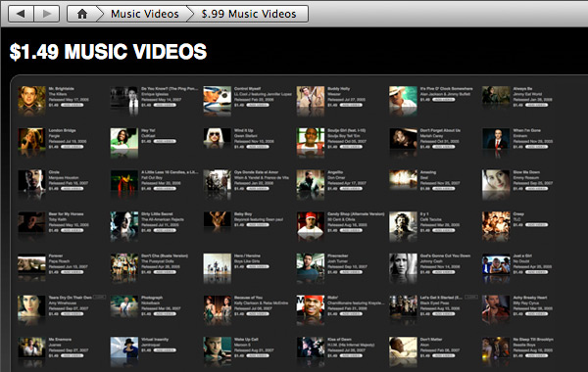Click Add Video button for Mr. Brightside
The image size is (588, 372).
click(72, 106)
